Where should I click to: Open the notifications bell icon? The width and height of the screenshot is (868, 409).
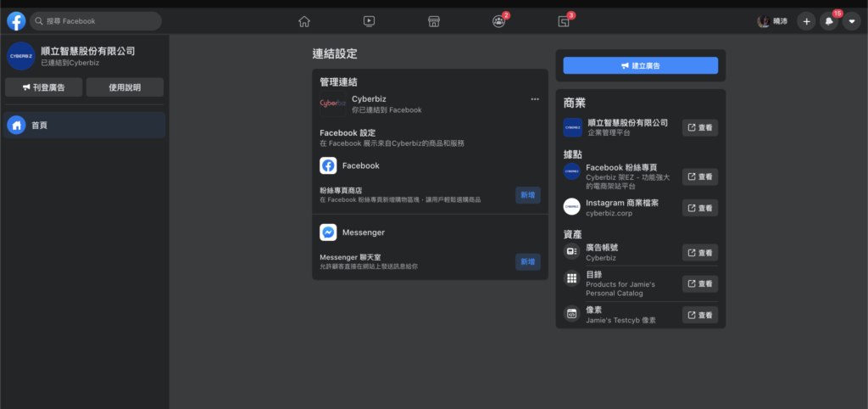[x=829, y=21]
